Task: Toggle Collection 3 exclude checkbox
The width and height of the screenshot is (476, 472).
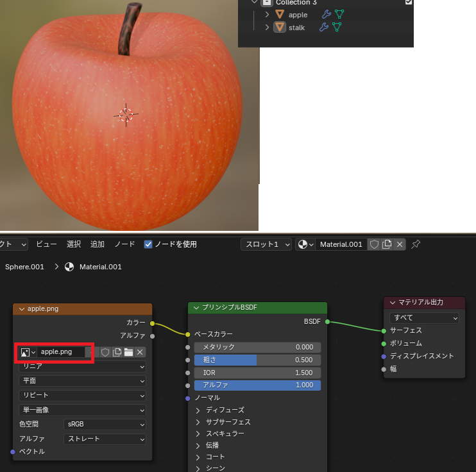Action: [409, 3]
